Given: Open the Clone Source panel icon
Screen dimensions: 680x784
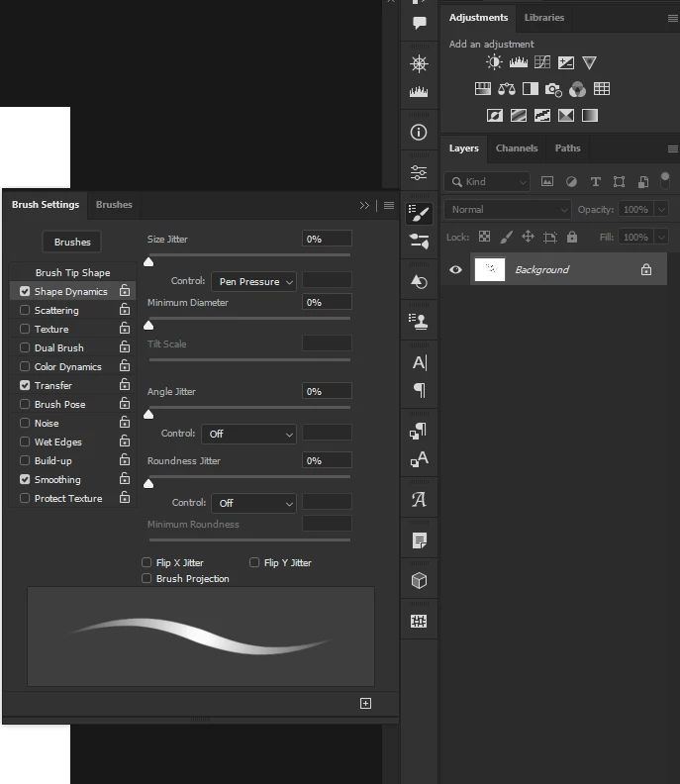Looking at the screenshot, I should 419,322.
